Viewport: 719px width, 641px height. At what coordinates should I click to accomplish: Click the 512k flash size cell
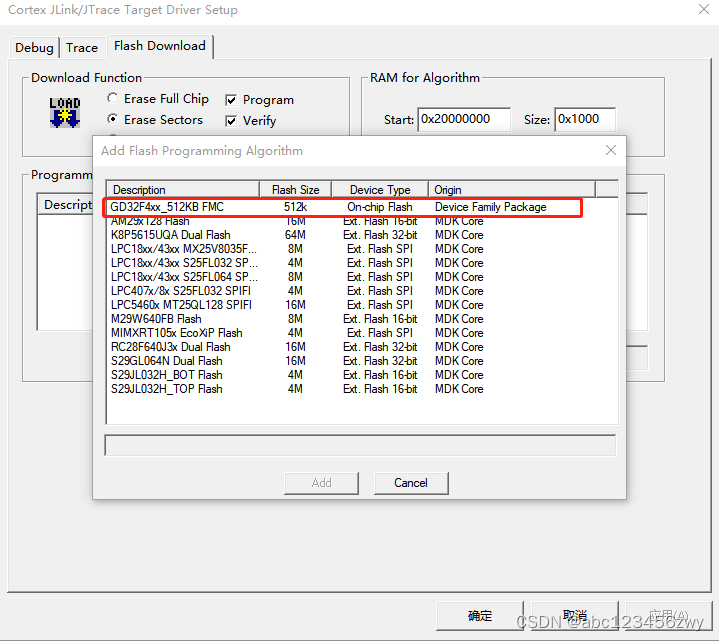point(295,207)
